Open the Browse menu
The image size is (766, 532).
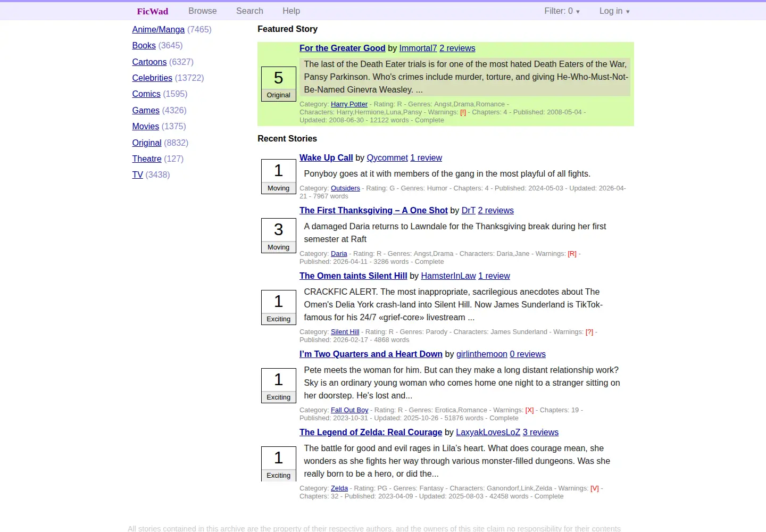[x=203, y=11]
